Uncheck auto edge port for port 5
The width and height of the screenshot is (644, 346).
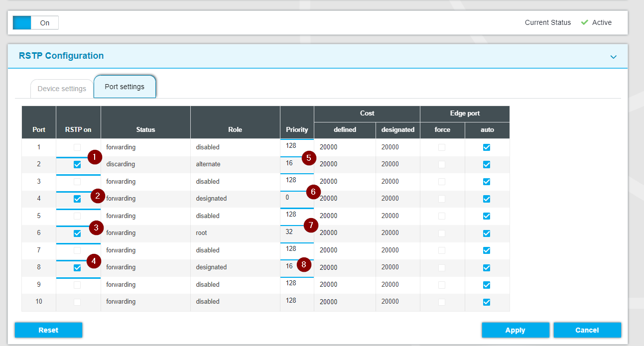coord(487,216)
